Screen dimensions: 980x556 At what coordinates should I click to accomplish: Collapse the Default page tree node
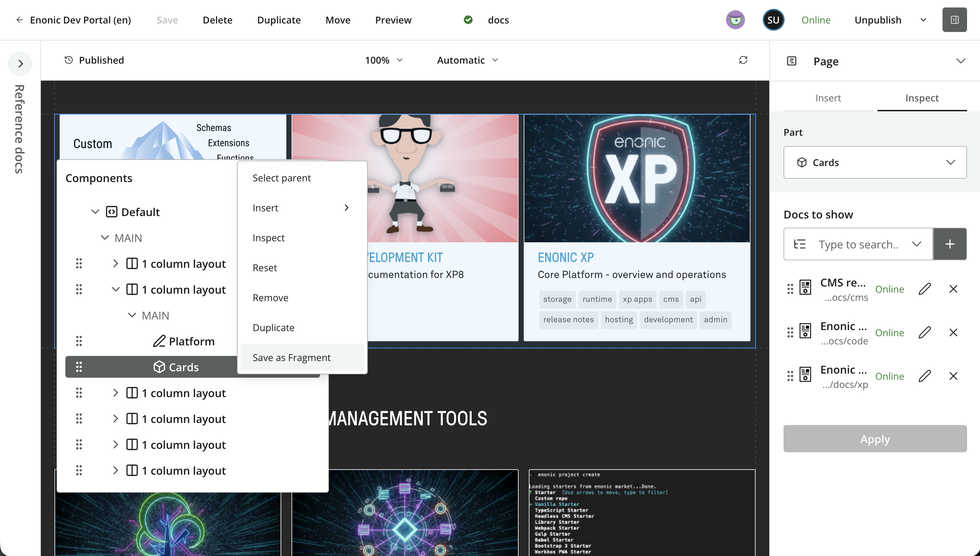click(95, 212)
